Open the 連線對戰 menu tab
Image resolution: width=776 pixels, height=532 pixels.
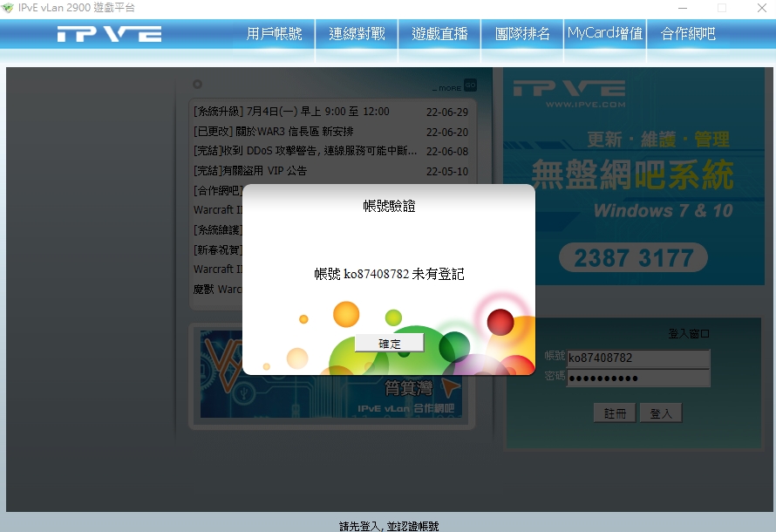(357, 34)
